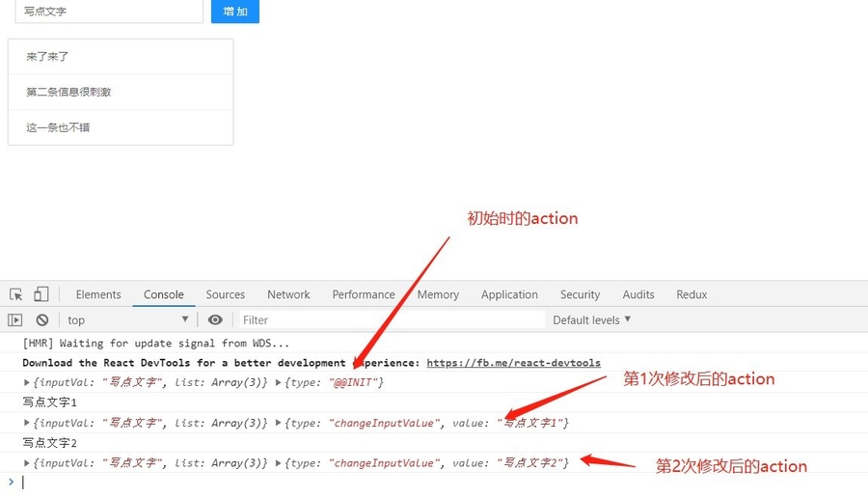Open the Redux tab
This screenshot has height=499, width=868.
[x=692, y=294]
